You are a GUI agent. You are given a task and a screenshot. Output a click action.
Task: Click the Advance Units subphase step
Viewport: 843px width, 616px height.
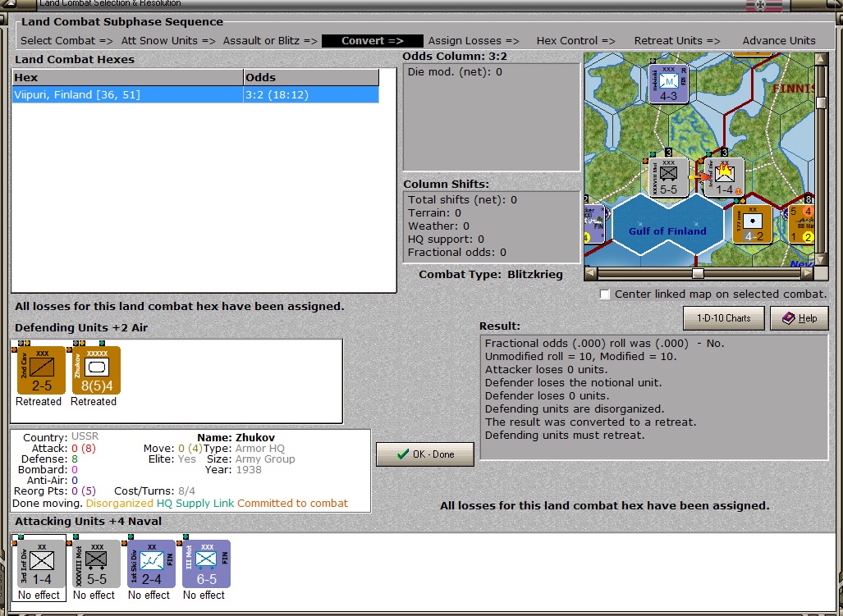click(x=779, y=41)
